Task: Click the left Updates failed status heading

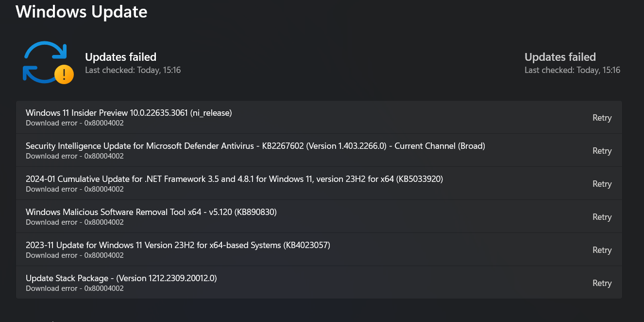Action: point(120,57)
